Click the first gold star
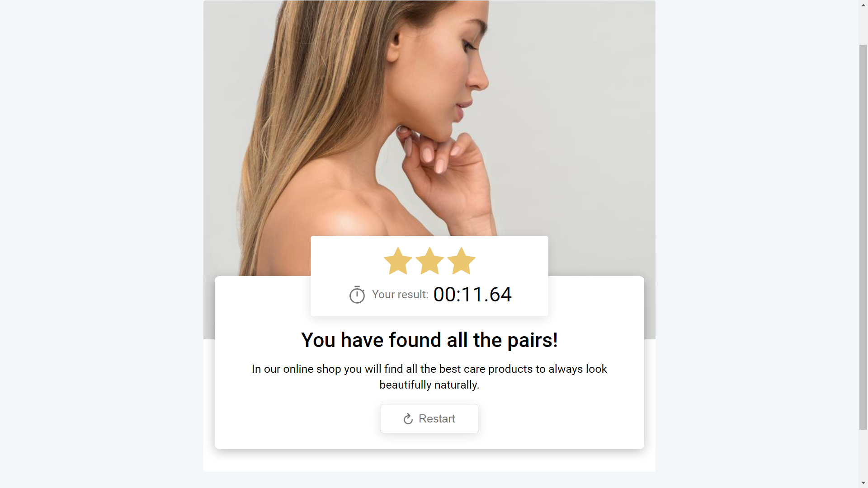 pyautogui.click(x=398, y=261)
